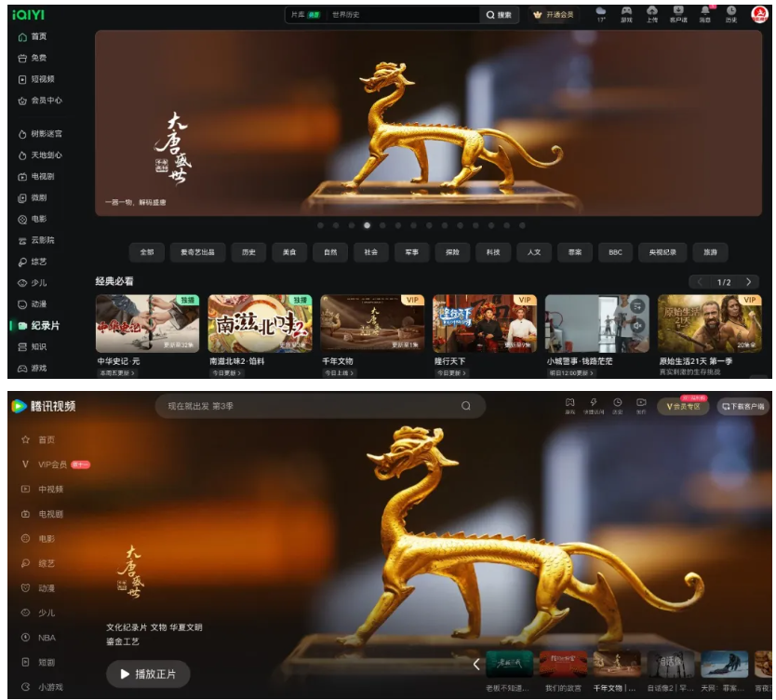Click the iQIYI upload icon

[652, 14]
